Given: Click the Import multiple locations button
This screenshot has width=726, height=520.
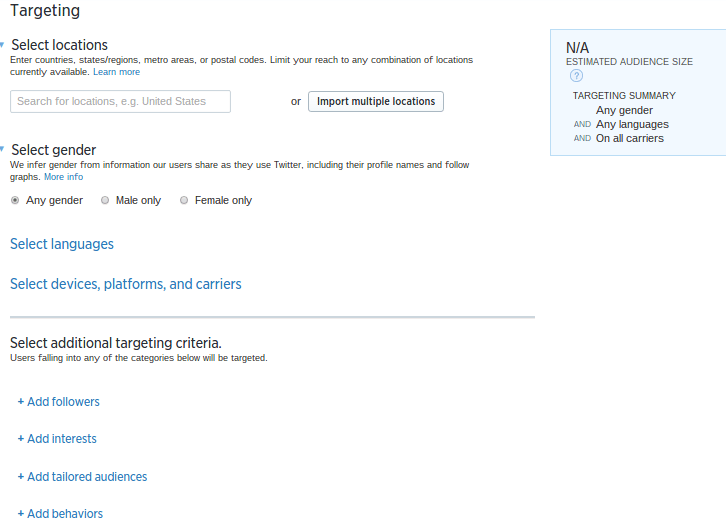Looking at the screenshot, I should click(x=376, y=102).
